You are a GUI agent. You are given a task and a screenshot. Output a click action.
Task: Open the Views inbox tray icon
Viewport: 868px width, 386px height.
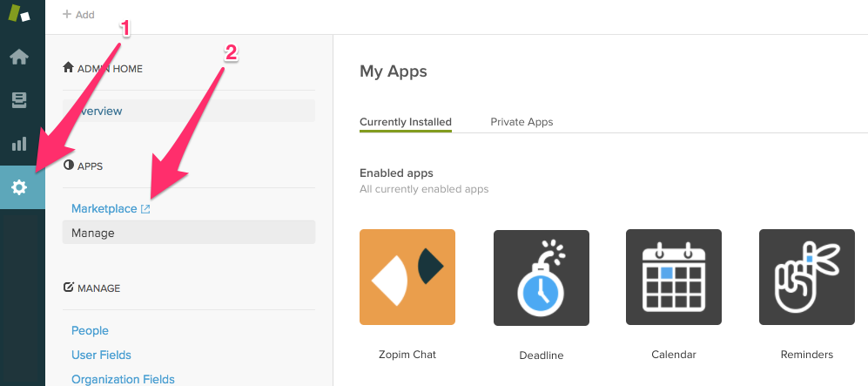click(19, 100)
